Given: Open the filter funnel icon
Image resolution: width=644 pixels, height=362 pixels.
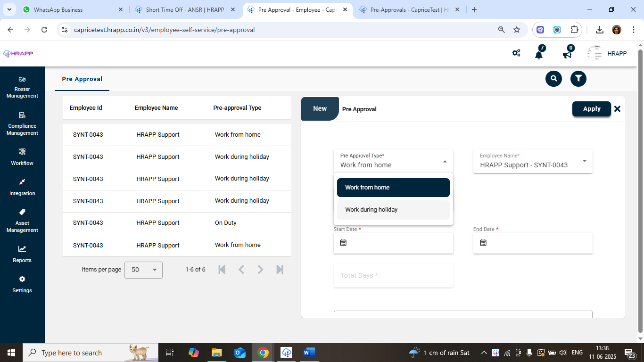Looking at the screenshot, I should coord(578,79).
